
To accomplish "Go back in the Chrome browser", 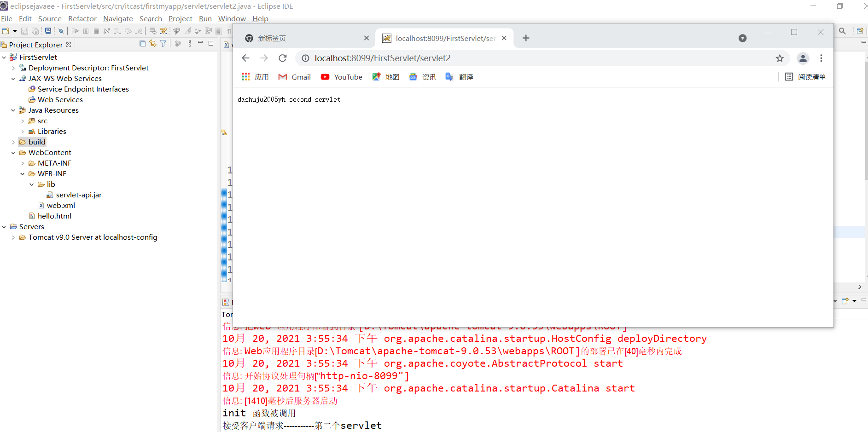I will 245,58.
